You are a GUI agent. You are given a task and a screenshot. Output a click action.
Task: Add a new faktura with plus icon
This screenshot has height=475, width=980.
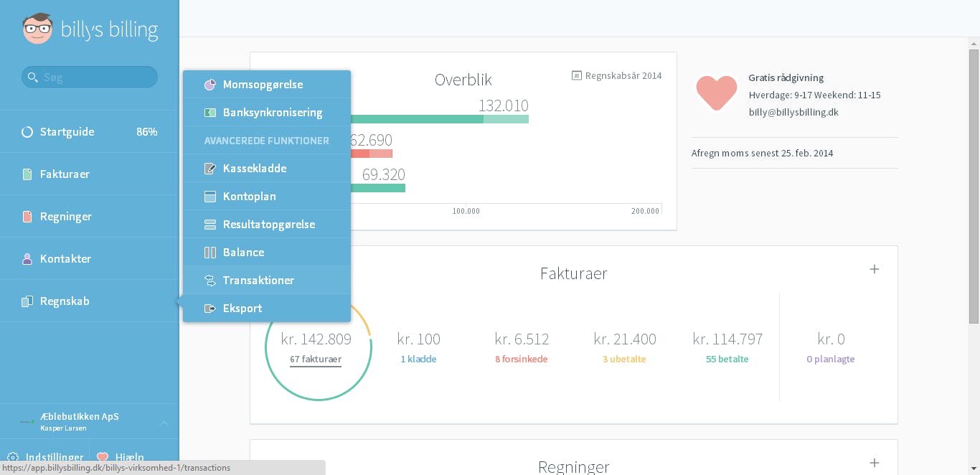pyautogui.click(x=875, y=269)
